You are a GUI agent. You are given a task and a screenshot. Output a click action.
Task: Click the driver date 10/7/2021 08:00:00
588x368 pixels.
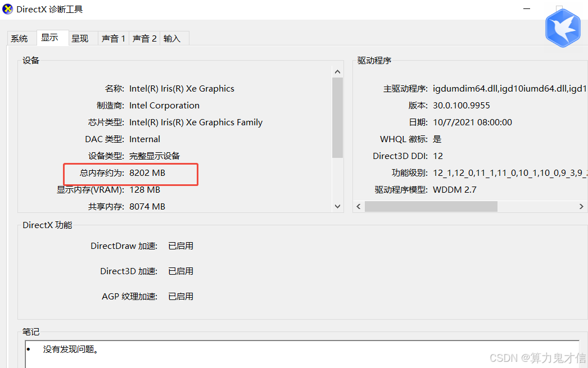point(473,122)
